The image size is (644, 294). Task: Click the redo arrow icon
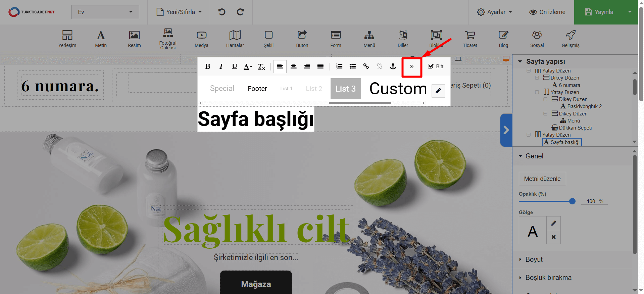(x=240, y=12)
